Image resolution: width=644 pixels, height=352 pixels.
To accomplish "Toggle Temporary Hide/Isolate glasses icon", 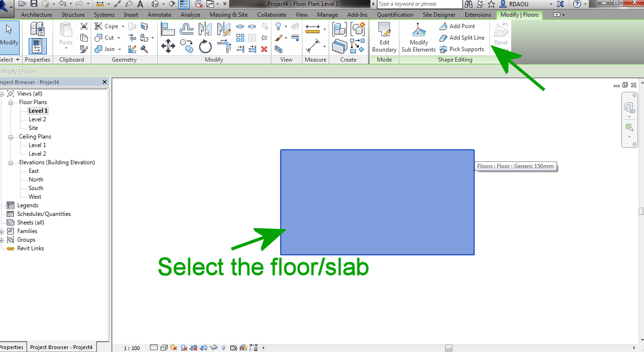I will tap(214, 348).
